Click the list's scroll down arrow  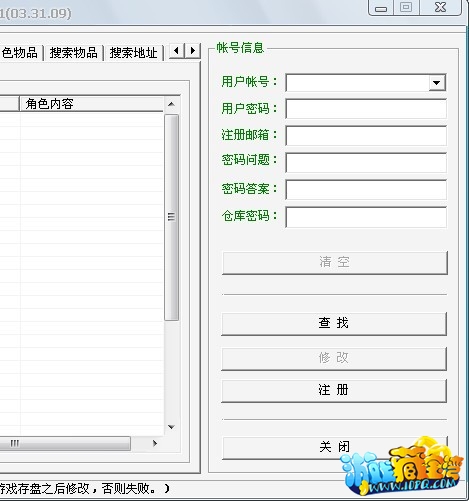pos(171,427)
